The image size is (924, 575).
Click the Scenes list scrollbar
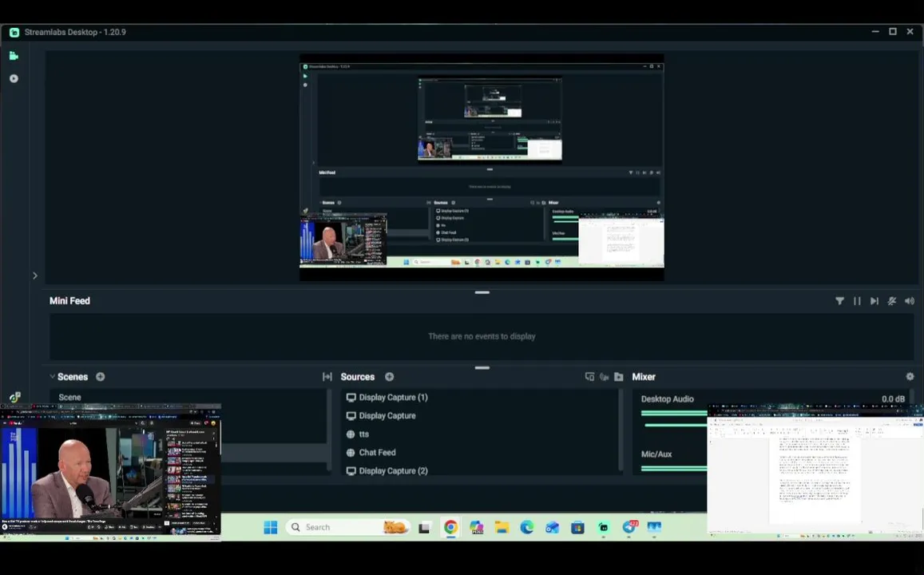(329, 430)
